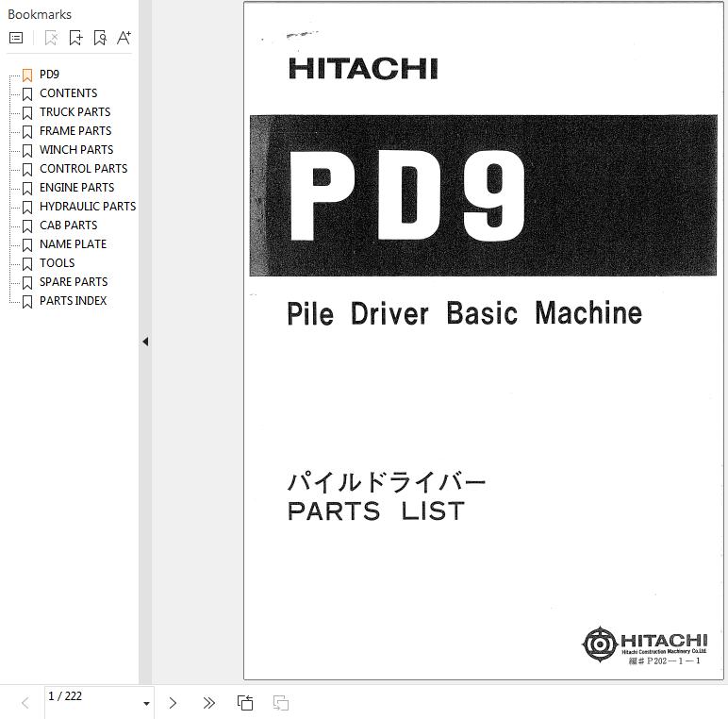Increase bookmark text size with the A+ icon

coord(124,38)
